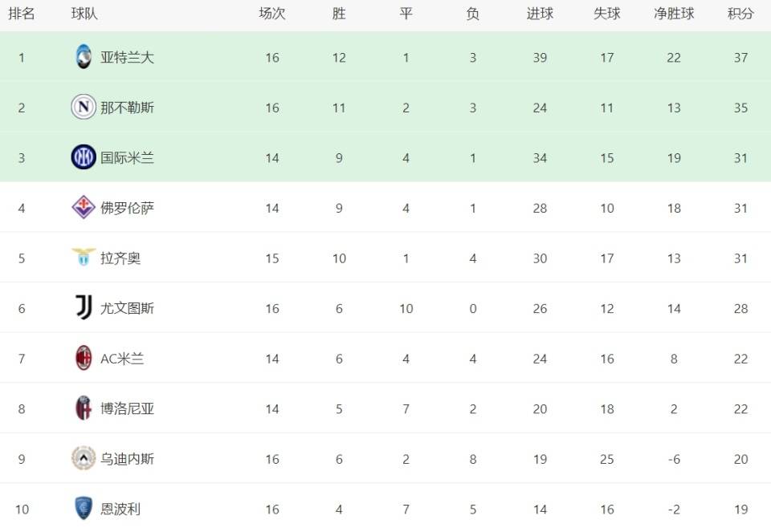This screenshot has height=532, width=771.
Task: Click the AC Milan (AC米兰) crest
Action: pos(84,359)
